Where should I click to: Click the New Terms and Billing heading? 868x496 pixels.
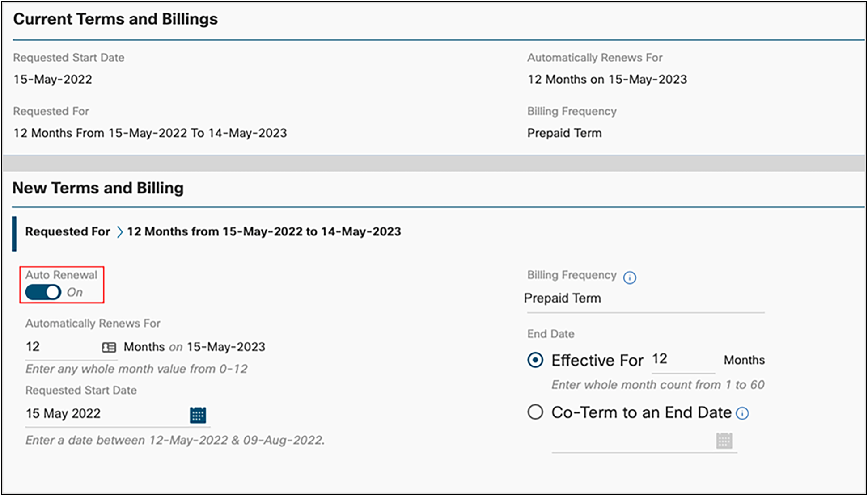click(98, 188)
